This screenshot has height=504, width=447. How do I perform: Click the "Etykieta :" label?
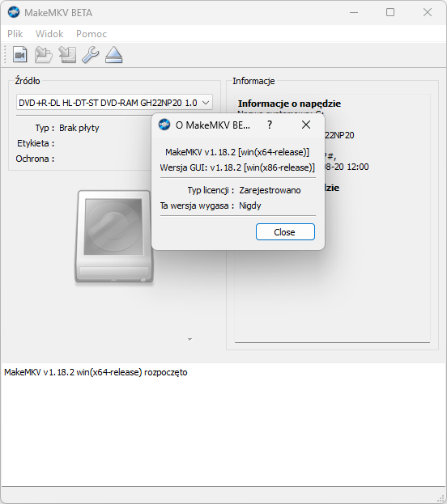point(36,143)
